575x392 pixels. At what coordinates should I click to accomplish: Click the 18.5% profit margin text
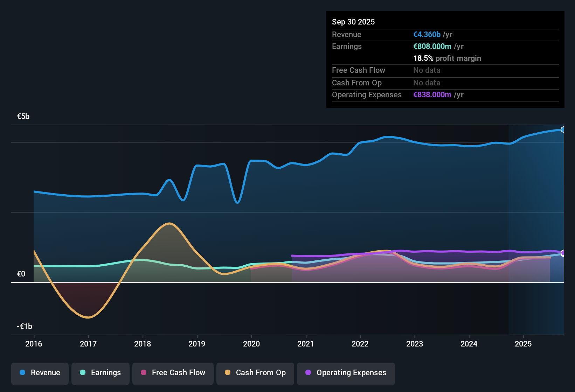coord(447,58)
